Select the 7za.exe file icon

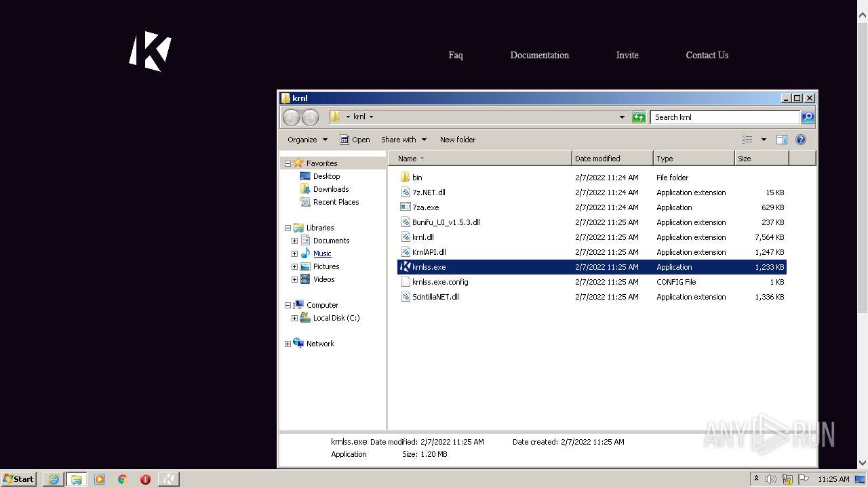click(x=406, y=207)
